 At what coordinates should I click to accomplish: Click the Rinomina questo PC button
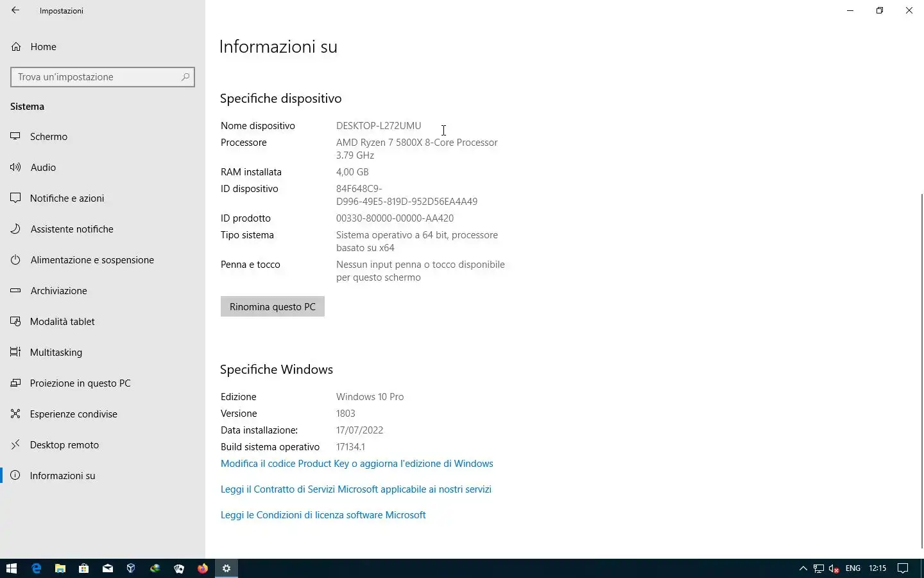click(x=273, y=306)
